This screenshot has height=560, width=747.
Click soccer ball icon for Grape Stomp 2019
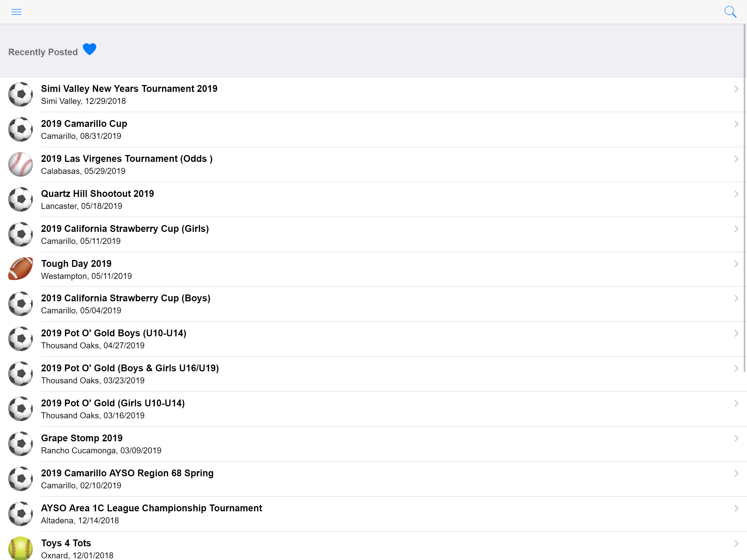point(20,444)
